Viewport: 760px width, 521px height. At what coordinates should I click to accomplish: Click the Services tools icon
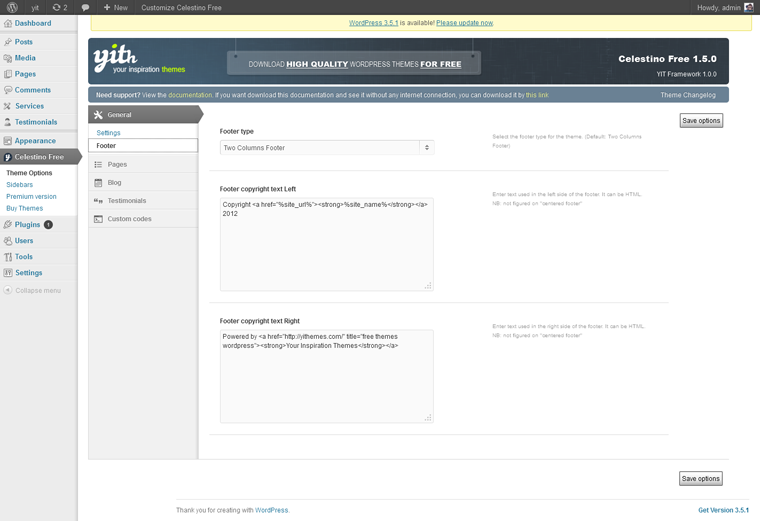(8, 106)
